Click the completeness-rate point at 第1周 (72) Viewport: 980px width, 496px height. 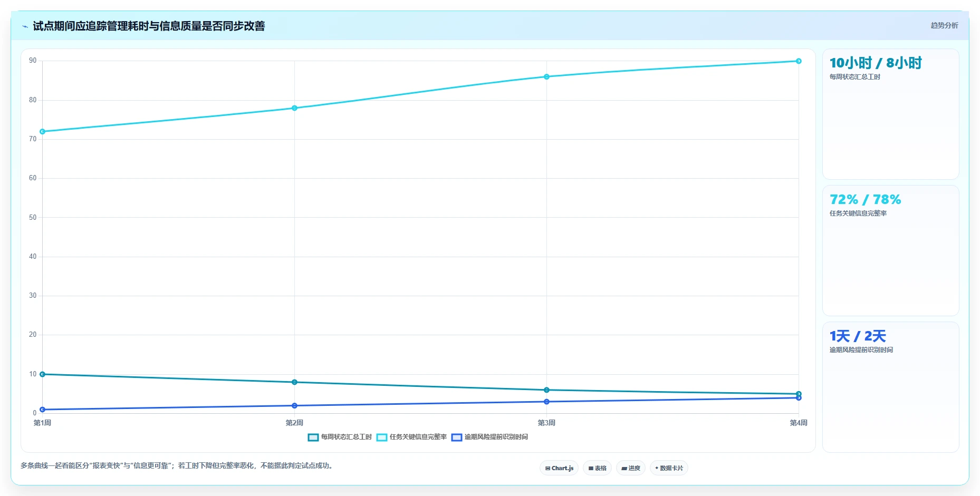43,132
